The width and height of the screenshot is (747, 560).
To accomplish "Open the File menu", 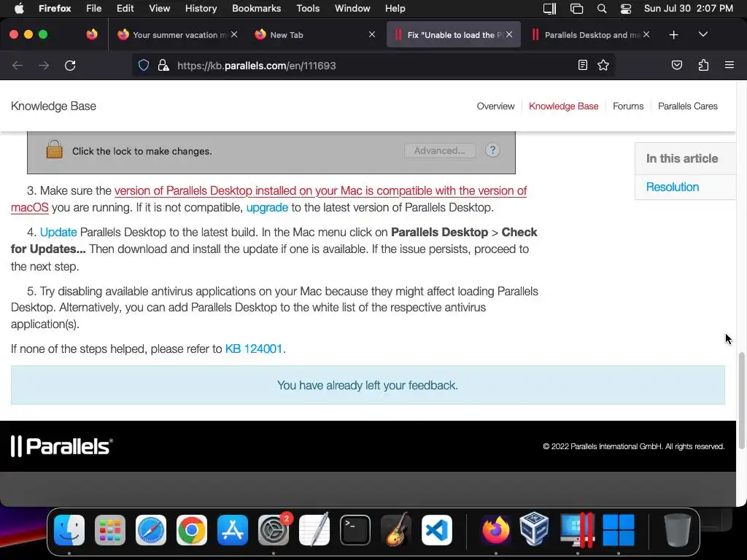I will tap(93, 8).
